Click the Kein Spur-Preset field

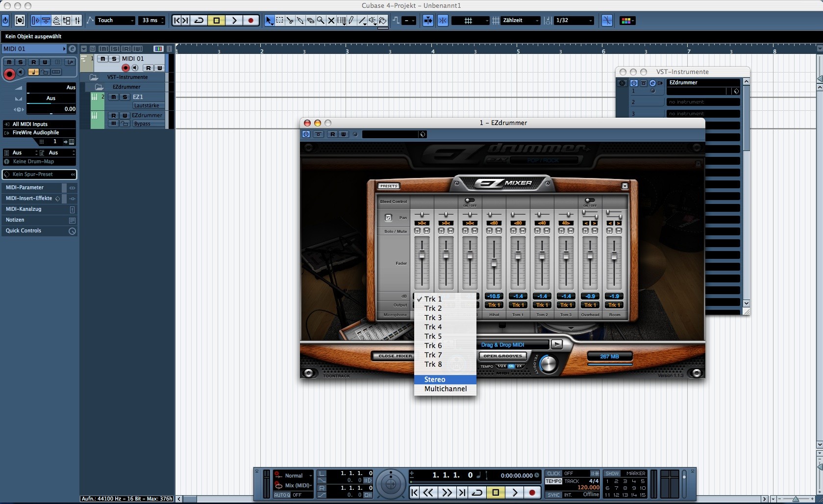39,175
